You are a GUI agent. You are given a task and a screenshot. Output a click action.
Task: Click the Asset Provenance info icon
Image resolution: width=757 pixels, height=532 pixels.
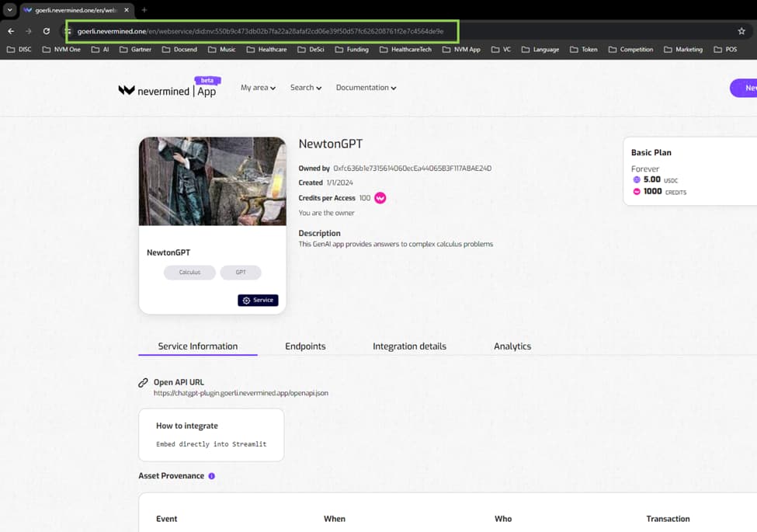212,476
